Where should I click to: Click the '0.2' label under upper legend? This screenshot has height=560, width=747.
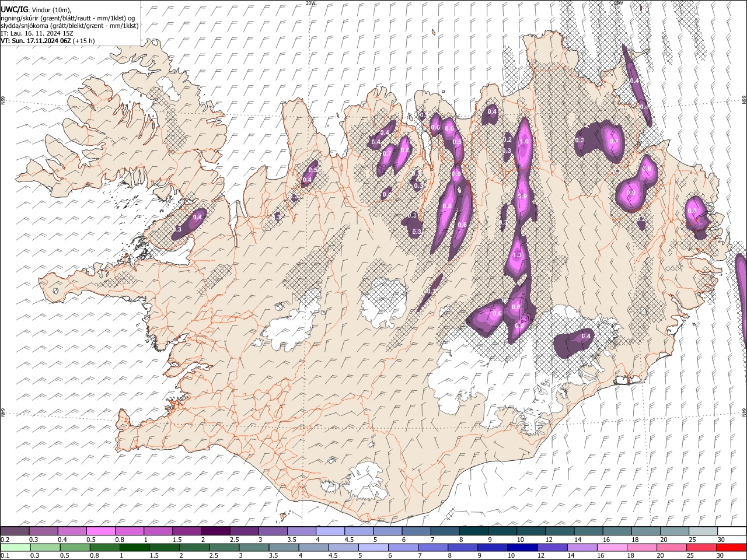pyautogui.click(x=5, y=540)
